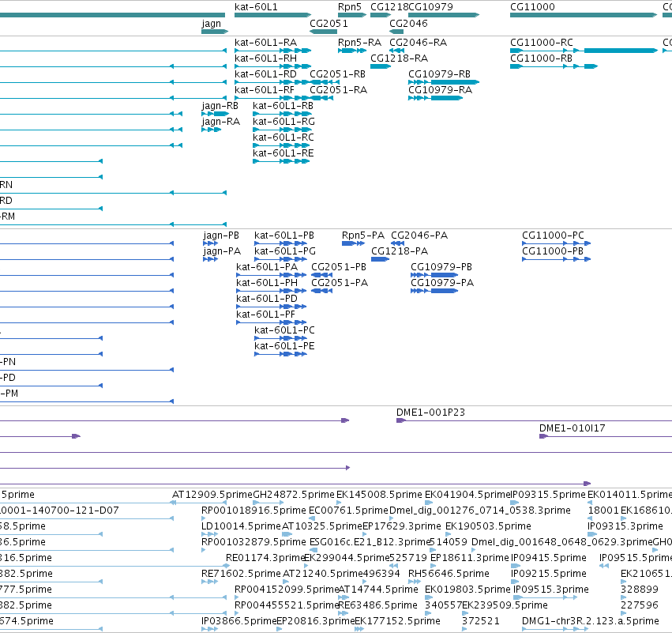Select EST DMG1-chr3R.2.123.a.5prime
Image resolution: width=672 pixels, height=633 pixels.
point(590,621)
